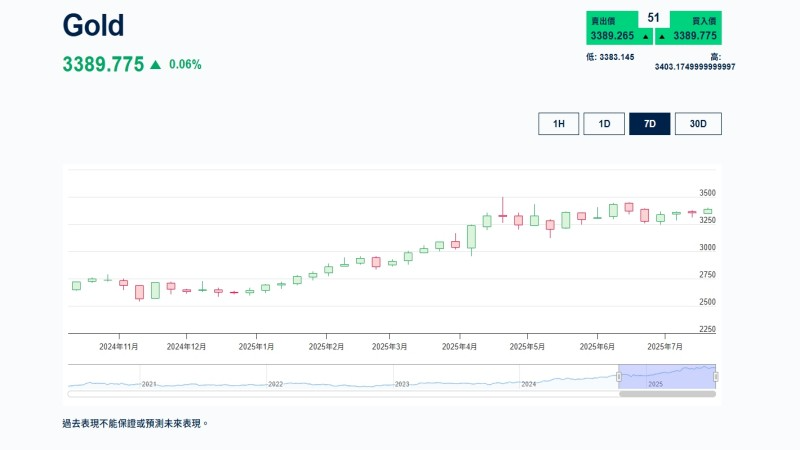Click the 2024年11月 axis label
Screen dimensions: 800x450
119,346
